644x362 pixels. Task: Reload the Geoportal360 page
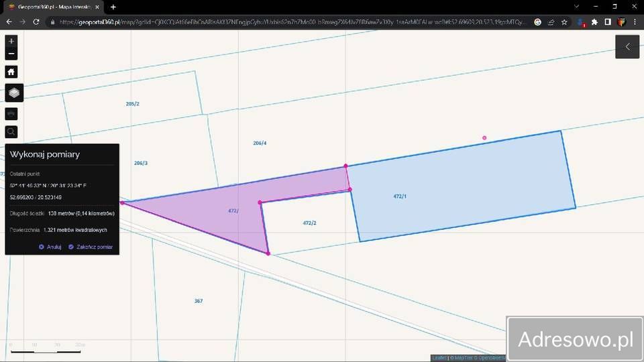[36, 21]
